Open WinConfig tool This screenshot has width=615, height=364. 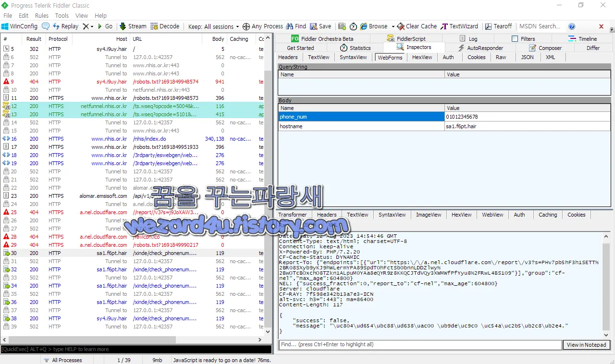tap(19, 26)
